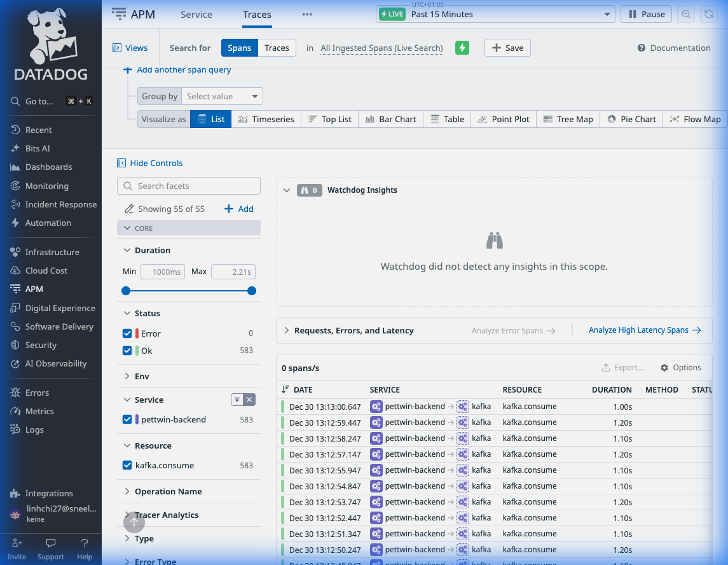Screen dimensions: 728x565
Task: Click the refresh icon next to Pause
Action: pos(709,15)
